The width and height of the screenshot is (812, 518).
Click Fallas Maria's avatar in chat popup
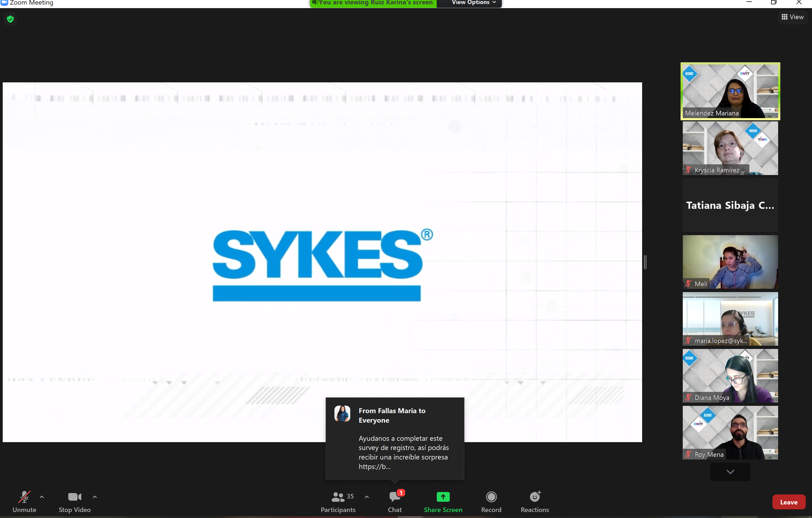click(x=342, y=413)
